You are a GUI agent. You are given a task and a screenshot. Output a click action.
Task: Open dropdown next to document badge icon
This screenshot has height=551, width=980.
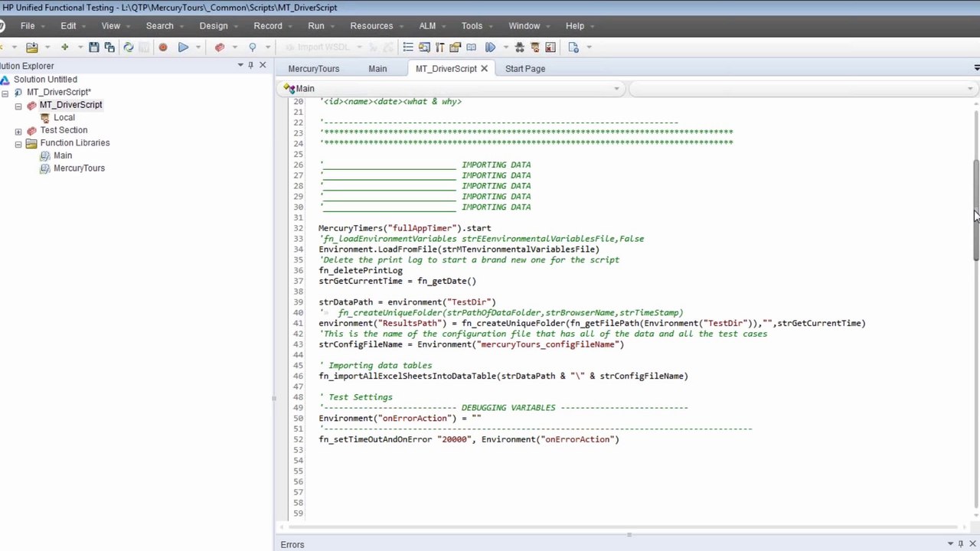click(x=589, y=47)
